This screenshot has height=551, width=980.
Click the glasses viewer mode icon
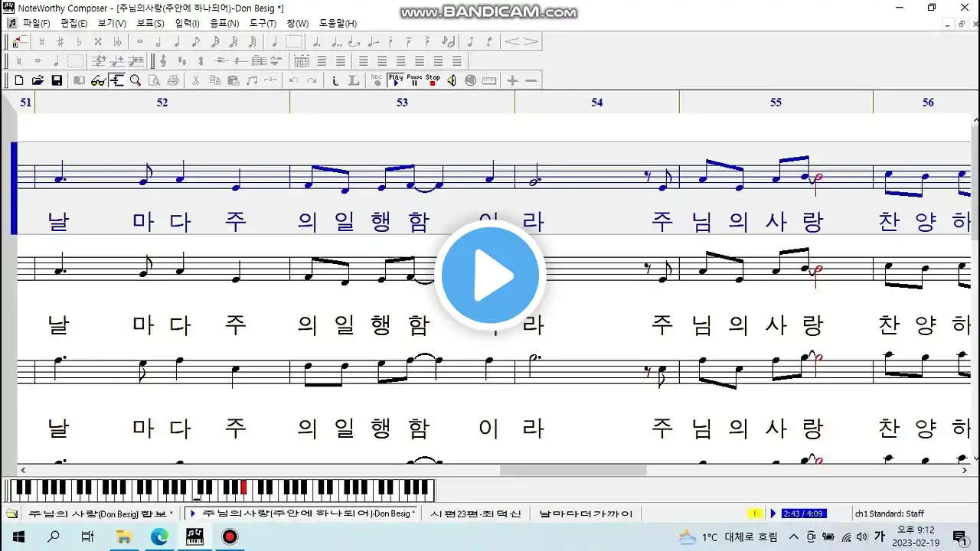[x=98, y=80]
